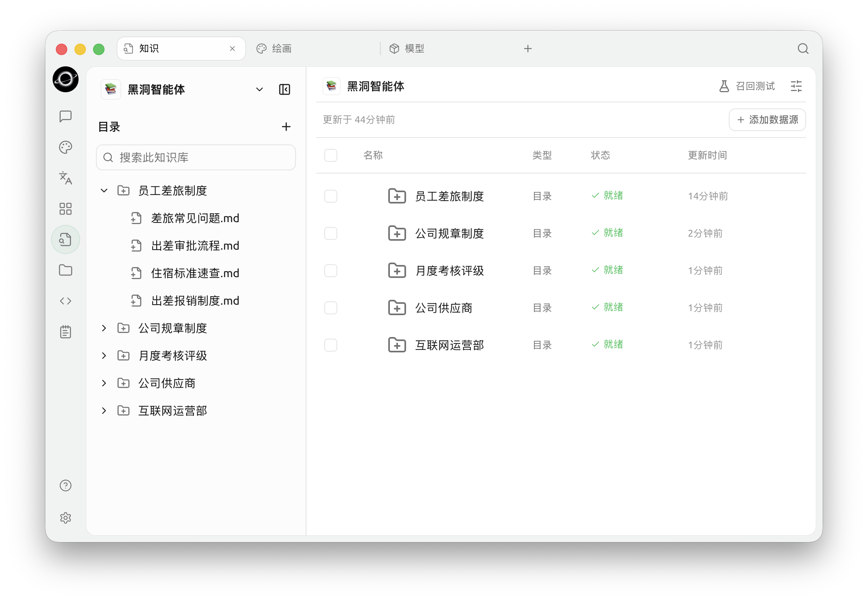Open the painting palette sidebar icon

[x=66, y=147]
